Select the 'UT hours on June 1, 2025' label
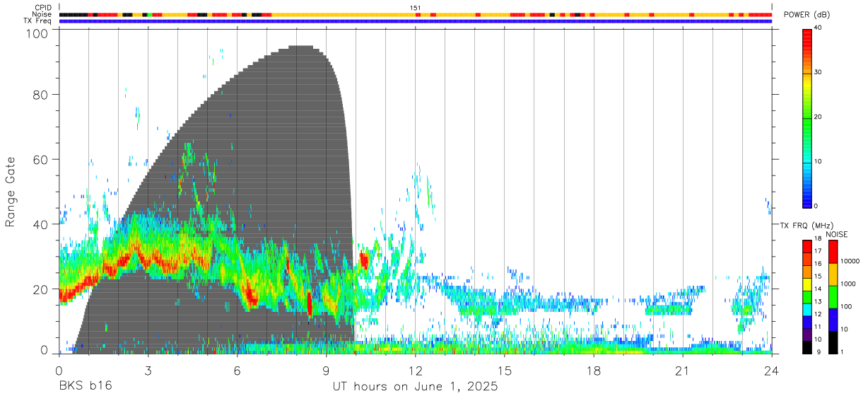The image size is (868, 401). point(416,387)
